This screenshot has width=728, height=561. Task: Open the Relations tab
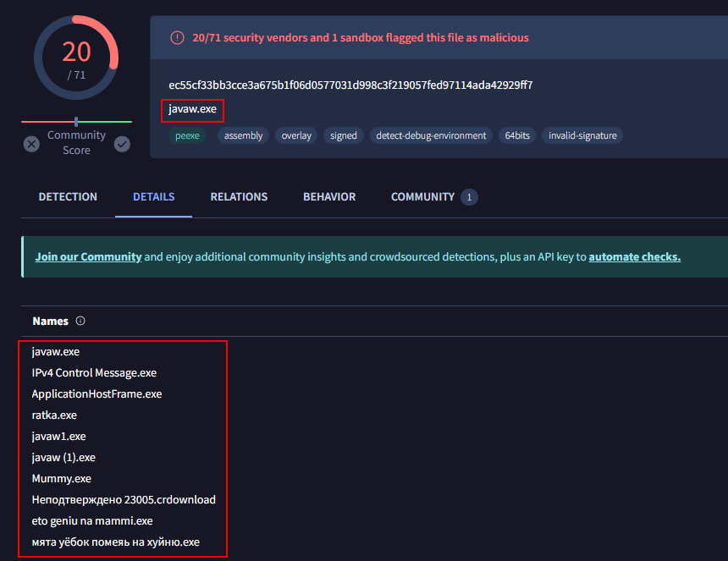tap(239, 197)
